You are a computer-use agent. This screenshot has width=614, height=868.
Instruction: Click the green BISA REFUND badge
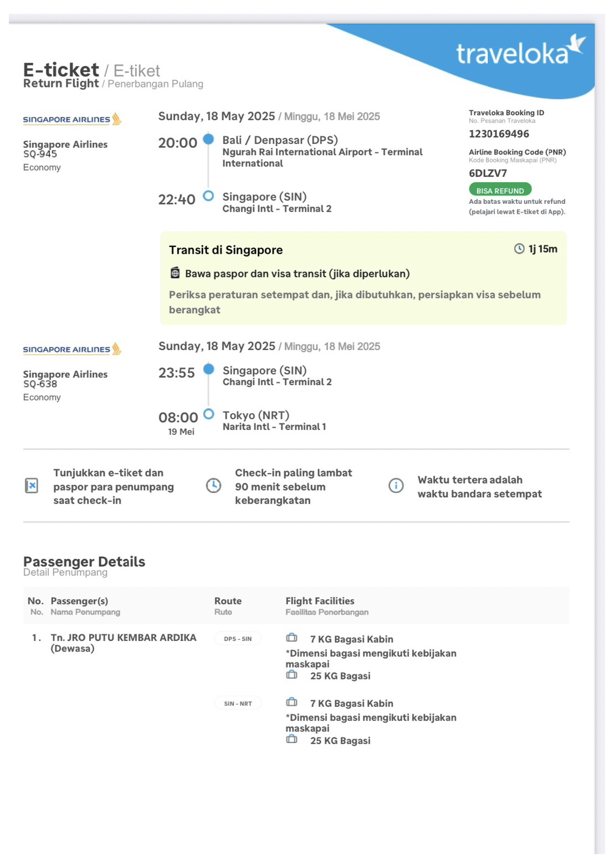pyautogui.click(x=500, y=189)
